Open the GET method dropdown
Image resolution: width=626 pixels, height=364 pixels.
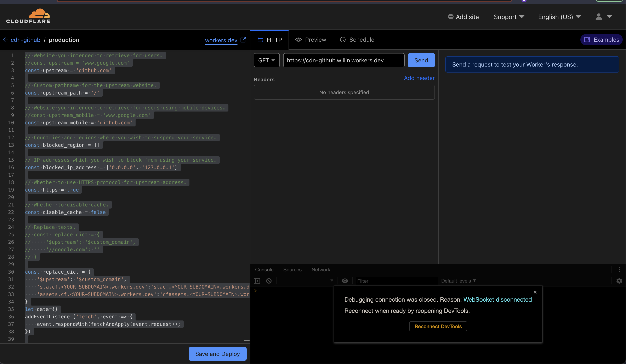(x=267, y=60)
